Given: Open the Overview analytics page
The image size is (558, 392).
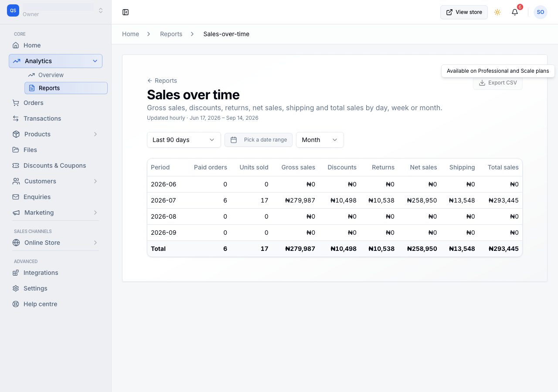Looking at the screenshot, I should click(x=51, y=75).
